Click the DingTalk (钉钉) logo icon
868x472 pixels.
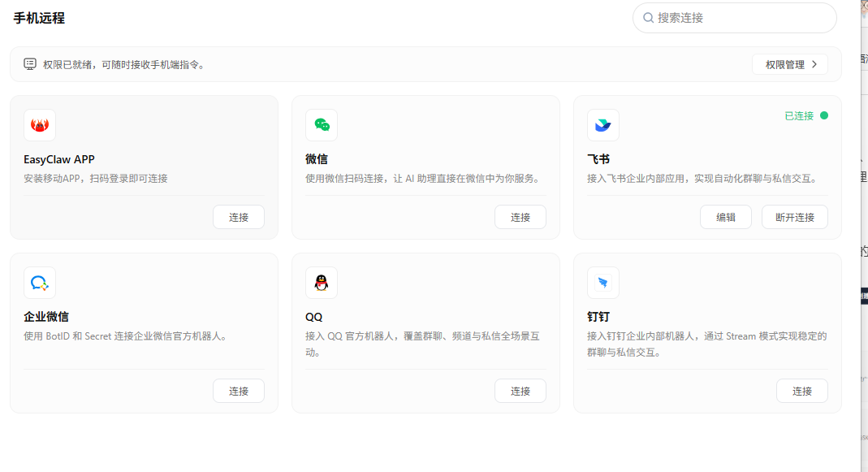(x=602, y=283)
